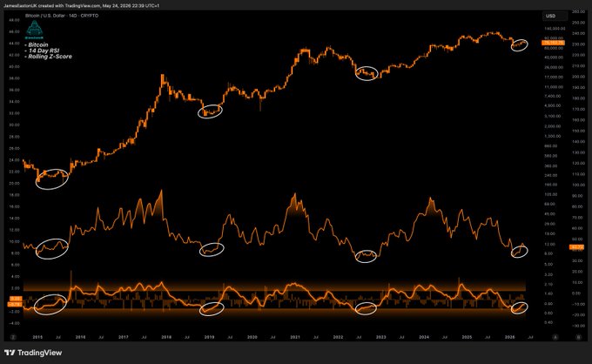Viewport: 592px width, 364px height.
Task: Click the 140,000.00 price axis label
Action: point(555,29)
